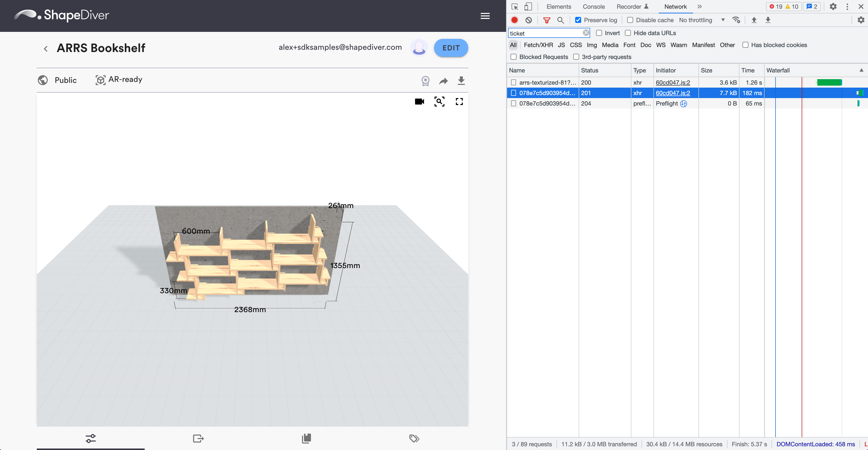Click the EDIT button
This screenshot has width=868, height=450.
pyautogui.click(x=451, y=48)
